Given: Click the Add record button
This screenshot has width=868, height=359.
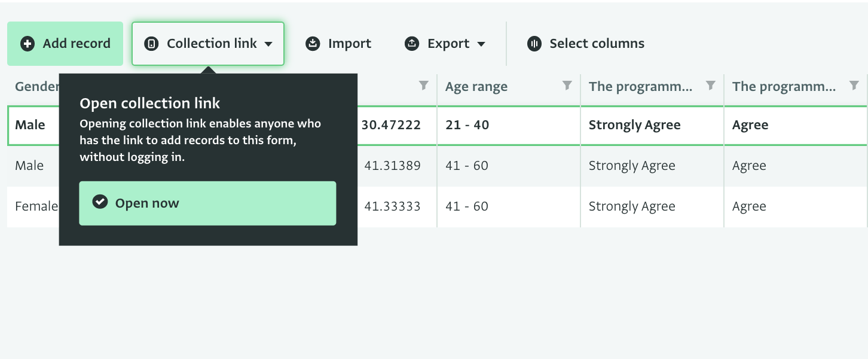Looking at the screenshot, I should click(65, 44).
